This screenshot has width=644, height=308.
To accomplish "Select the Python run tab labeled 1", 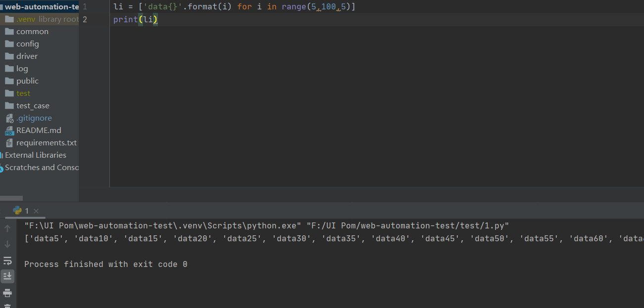I will [x=21, y=211].
